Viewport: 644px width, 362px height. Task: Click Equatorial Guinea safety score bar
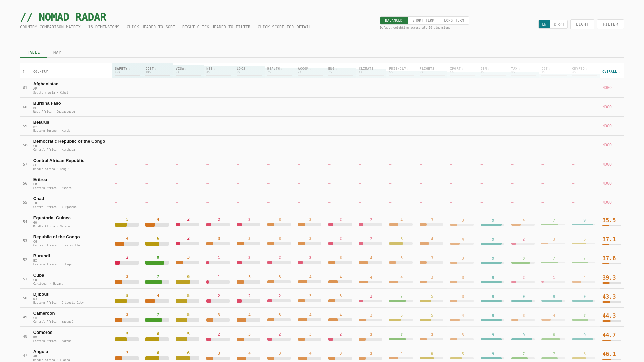pos(126,225)
